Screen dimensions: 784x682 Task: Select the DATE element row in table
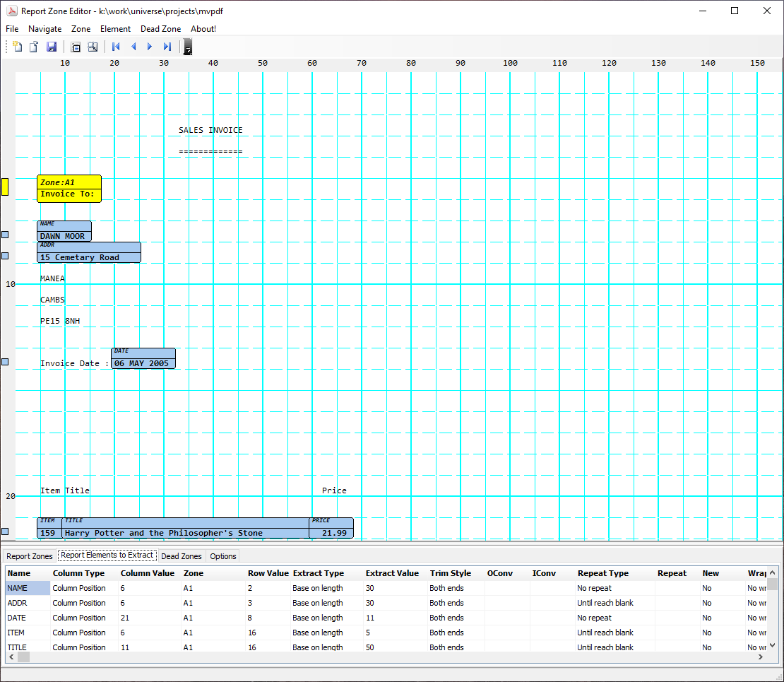click(16, 618)
